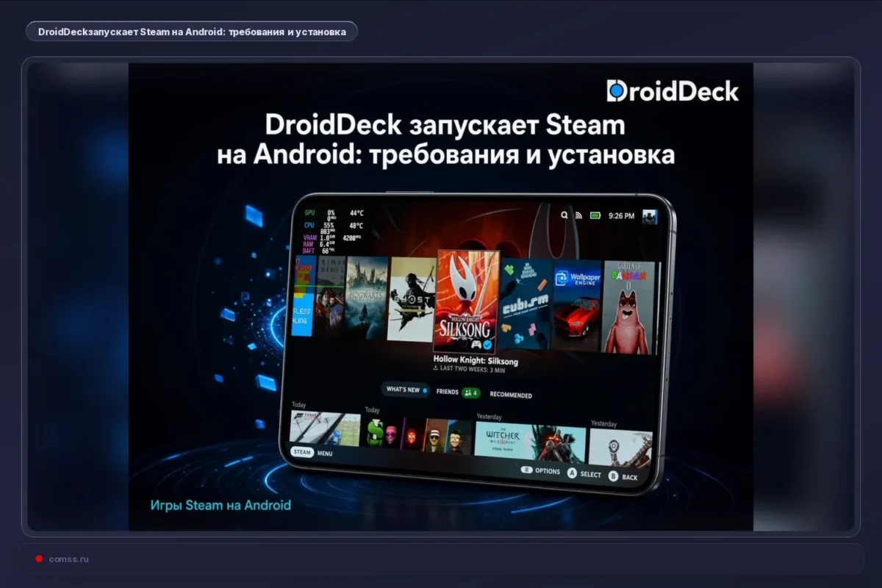Click the large headline 'DroidDeck запускает Steam'
The height and width of the screenshot is (588, 882).
[445, 124]
